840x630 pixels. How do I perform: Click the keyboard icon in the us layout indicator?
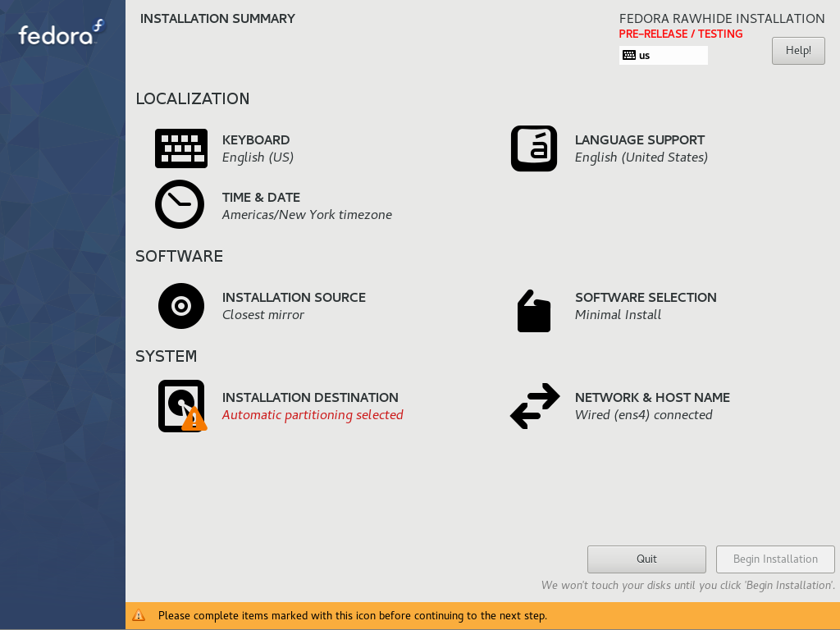pyautogui.click(x=629, y=55)
